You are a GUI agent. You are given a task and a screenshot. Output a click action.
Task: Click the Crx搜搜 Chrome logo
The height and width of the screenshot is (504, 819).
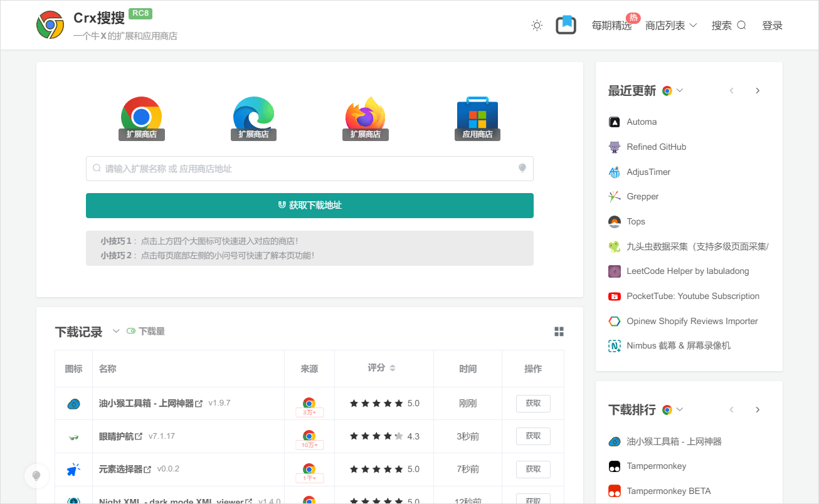coord(50,25)
